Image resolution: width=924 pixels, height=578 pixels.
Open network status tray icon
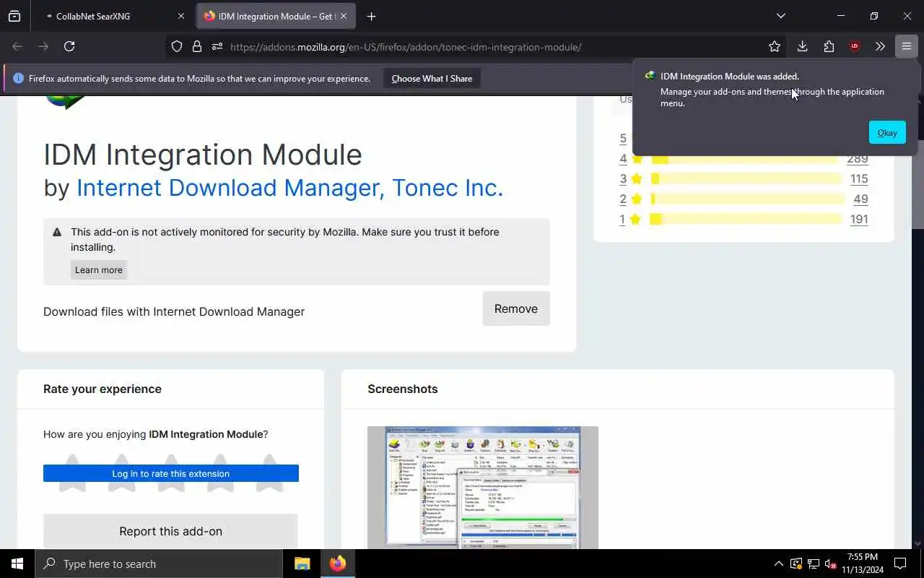(x=814, y=564)
